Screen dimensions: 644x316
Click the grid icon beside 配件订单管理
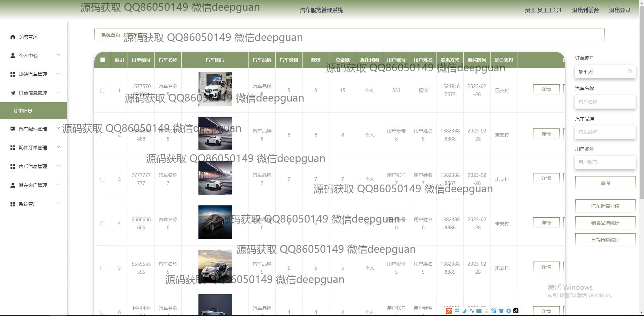click(x=13, y=148)
